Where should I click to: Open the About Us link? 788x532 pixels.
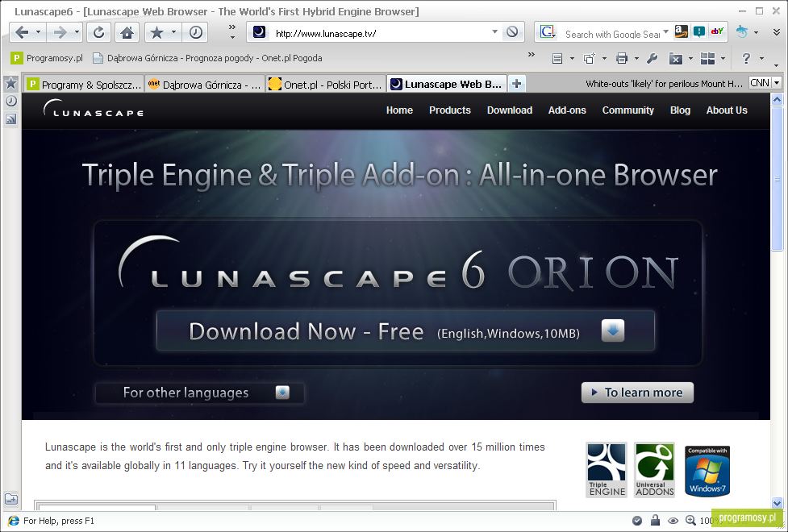coord(727,110)
